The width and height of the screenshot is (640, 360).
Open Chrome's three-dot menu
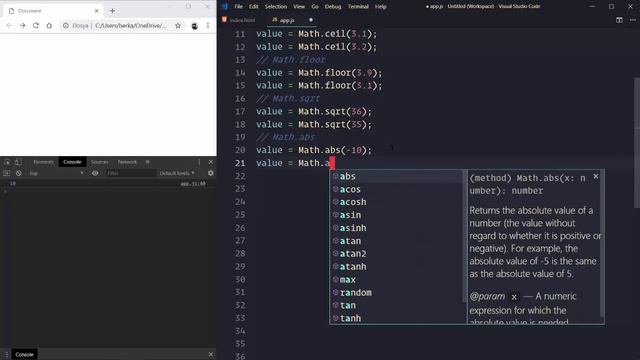208,25
